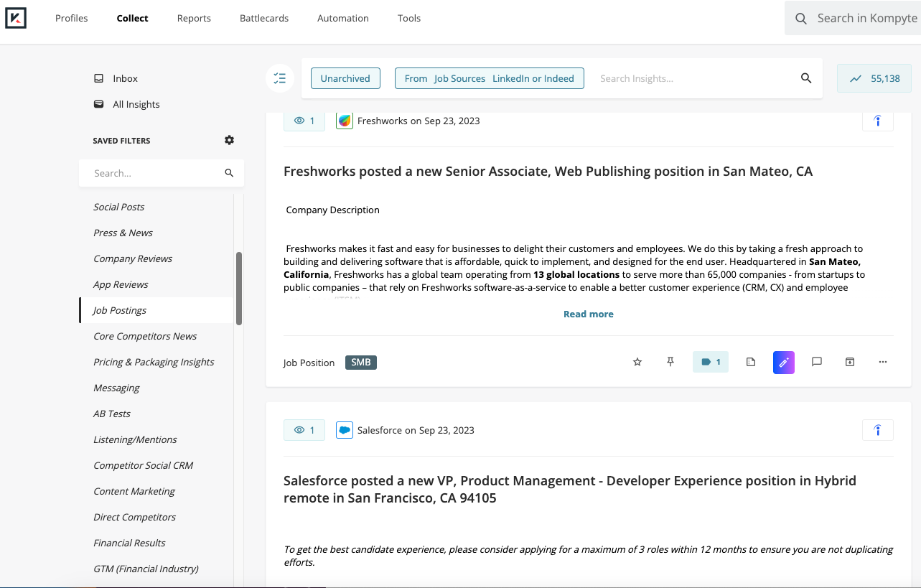Add a comment to the Freshworks insight
Viewport: 921px width, 588px height.
pyautogui.click(x=816, y=362)
